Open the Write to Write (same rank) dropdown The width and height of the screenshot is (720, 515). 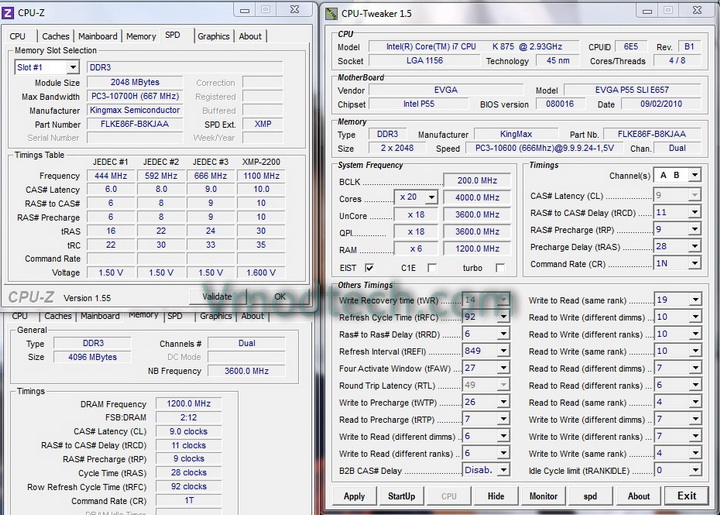click(x=695, y=453)
